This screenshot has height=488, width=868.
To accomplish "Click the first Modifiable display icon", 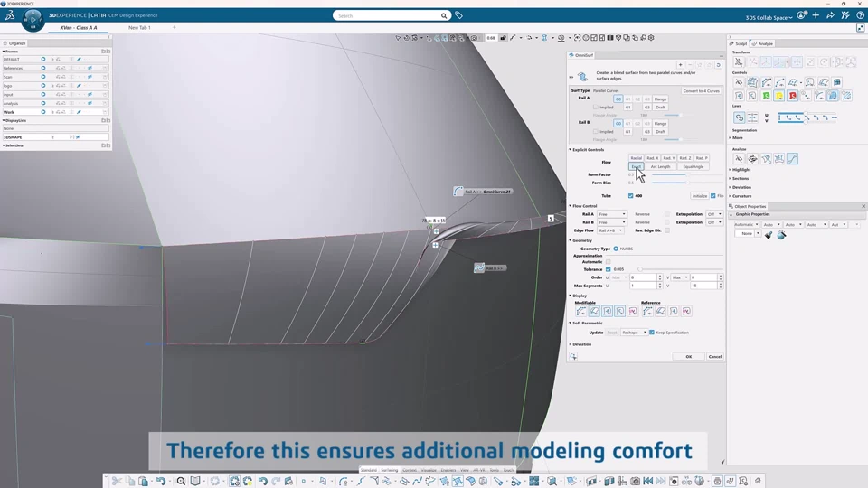I will [581, 312].
